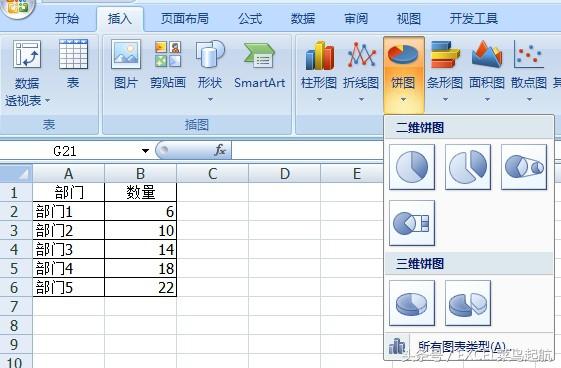Choose the basic 2-D pie chart
Viewport: 561px width, 368px height.
click(412, 167)
